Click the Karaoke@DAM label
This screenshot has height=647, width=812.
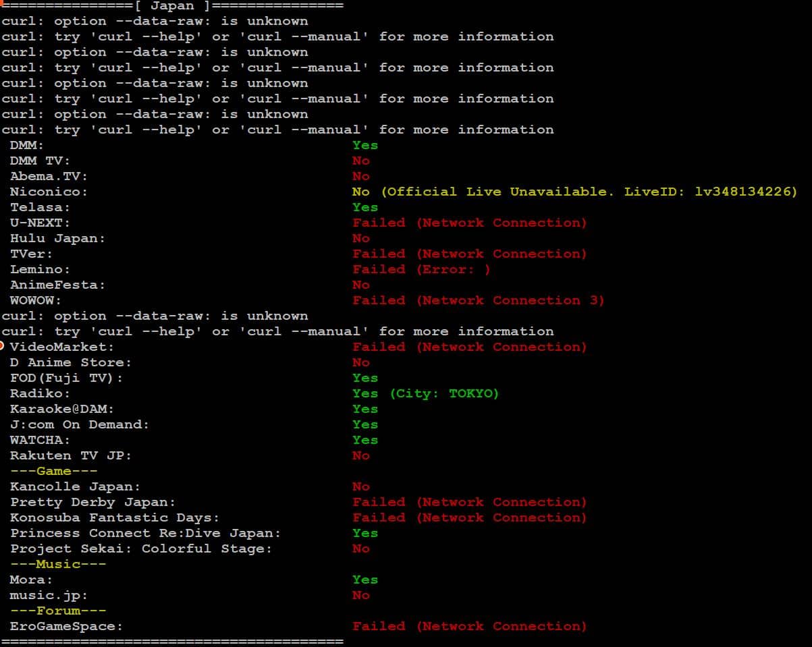[62, 409]
